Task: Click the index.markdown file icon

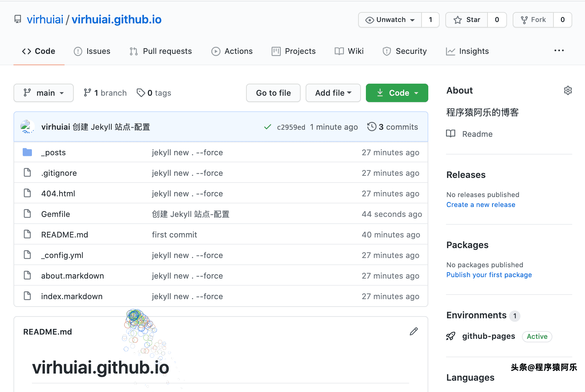Action: click(27, 296)
